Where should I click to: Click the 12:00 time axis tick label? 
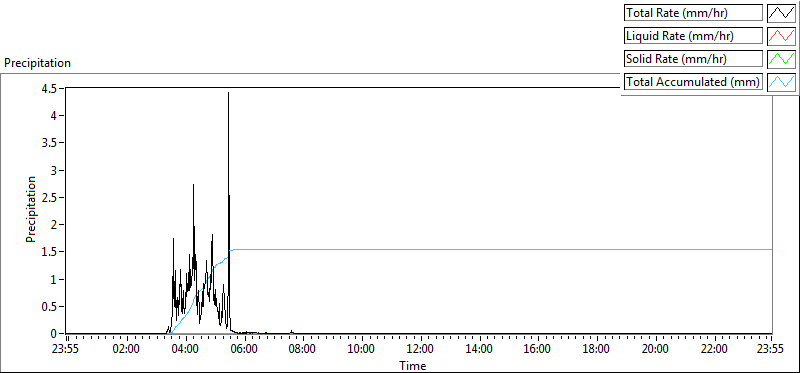(420, 349)
